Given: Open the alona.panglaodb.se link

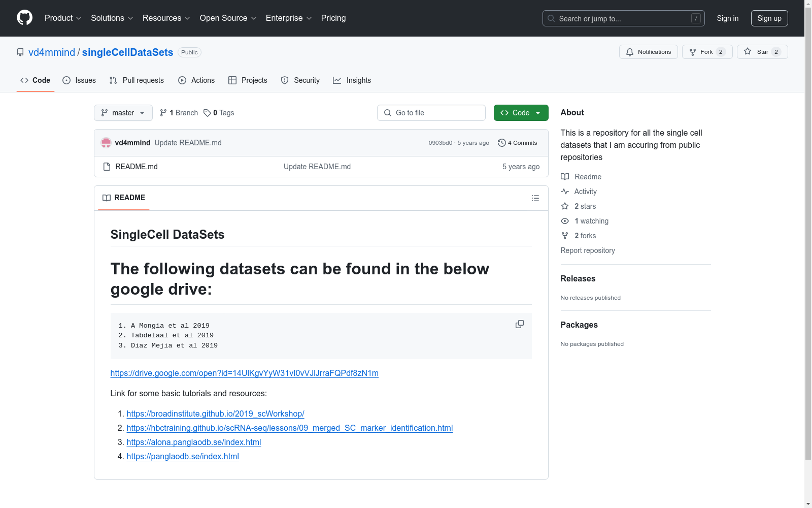Looking at the screenshot, I should click(x=194, y=442).
